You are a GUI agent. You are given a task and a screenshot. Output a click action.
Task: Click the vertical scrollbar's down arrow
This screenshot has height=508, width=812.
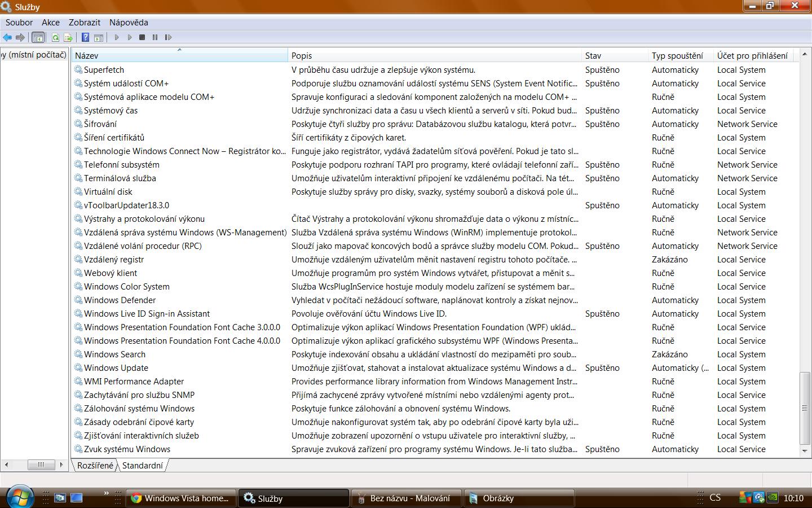805,450
